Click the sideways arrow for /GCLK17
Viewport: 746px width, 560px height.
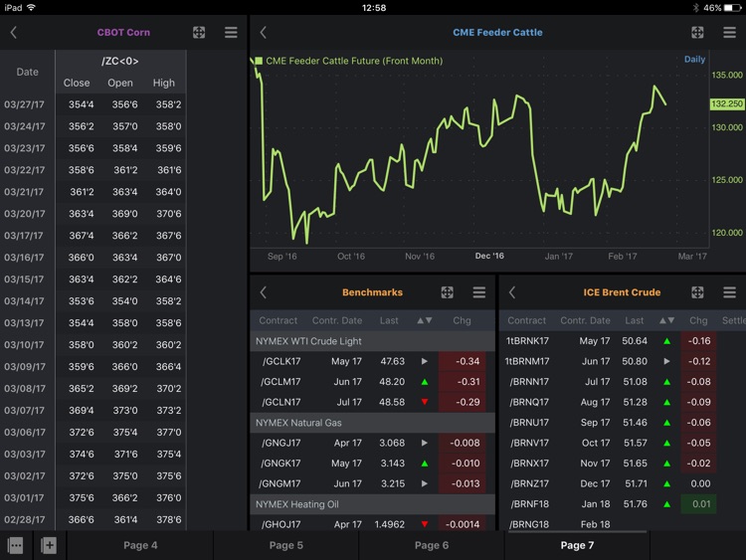click(425, 361)
